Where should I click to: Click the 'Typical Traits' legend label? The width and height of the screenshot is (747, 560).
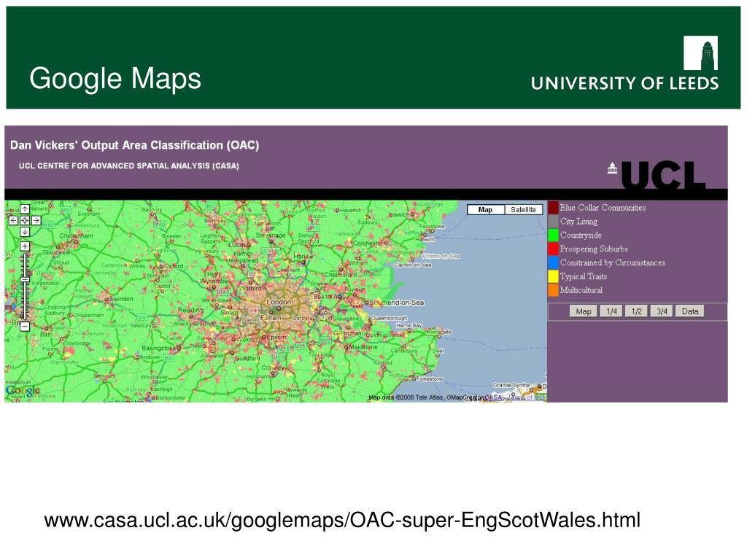click(583, 276)
